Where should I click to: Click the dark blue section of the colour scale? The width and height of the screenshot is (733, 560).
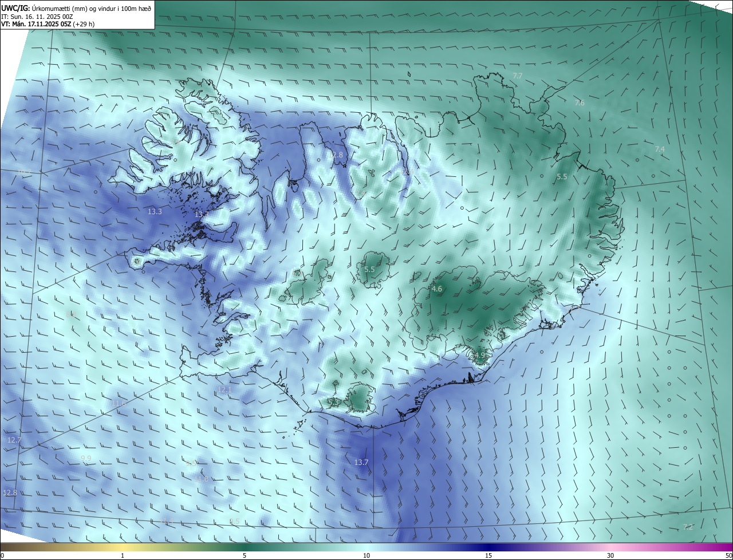point(488,547)
